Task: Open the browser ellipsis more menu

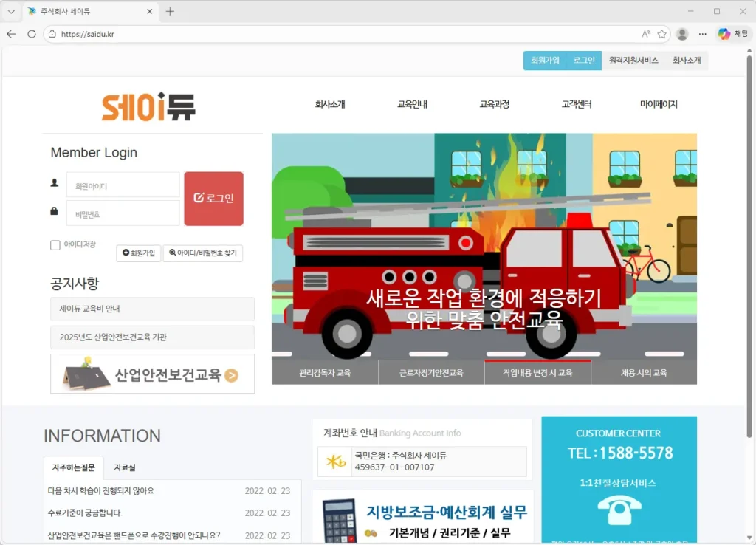Action: coord(702,34)
